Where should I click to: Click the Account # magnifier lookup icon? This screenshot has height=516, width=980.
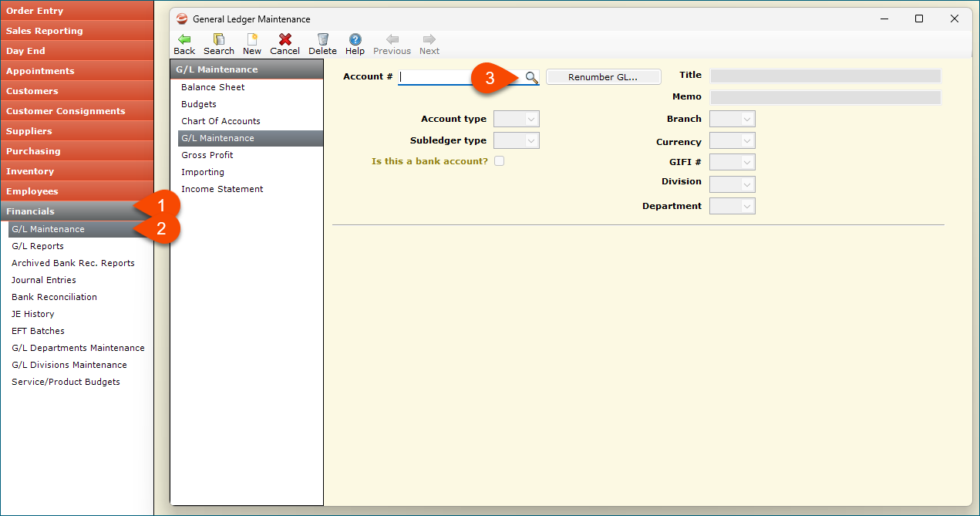531,77
